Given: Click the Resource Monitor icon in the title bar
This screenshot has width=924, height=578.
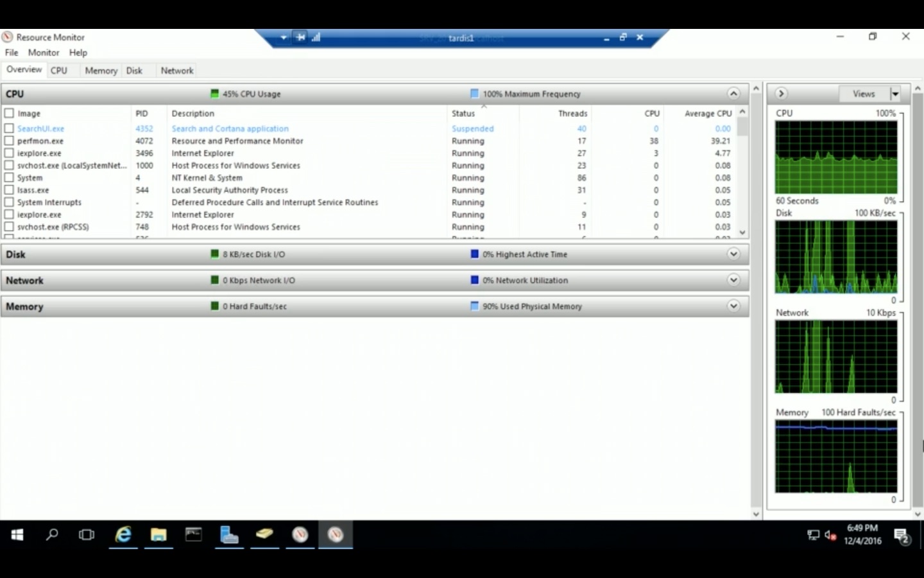Looking at the screenshot, I should click(6, 37).
